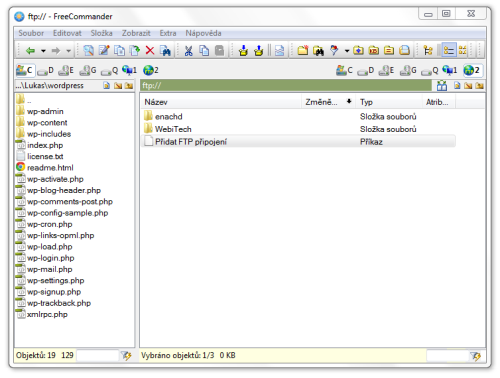
Task: Click the left panel filter funnel icon
Action: [x=126, y=356]
